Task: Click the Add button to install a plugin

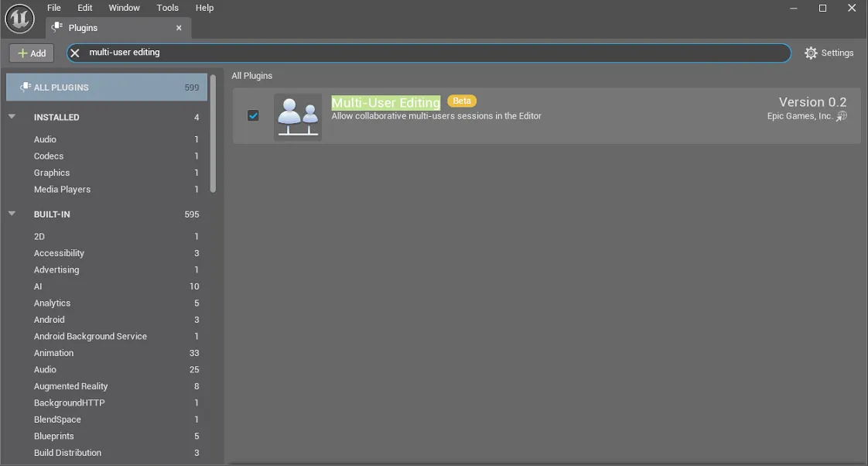Action: (x=31, y=53)
